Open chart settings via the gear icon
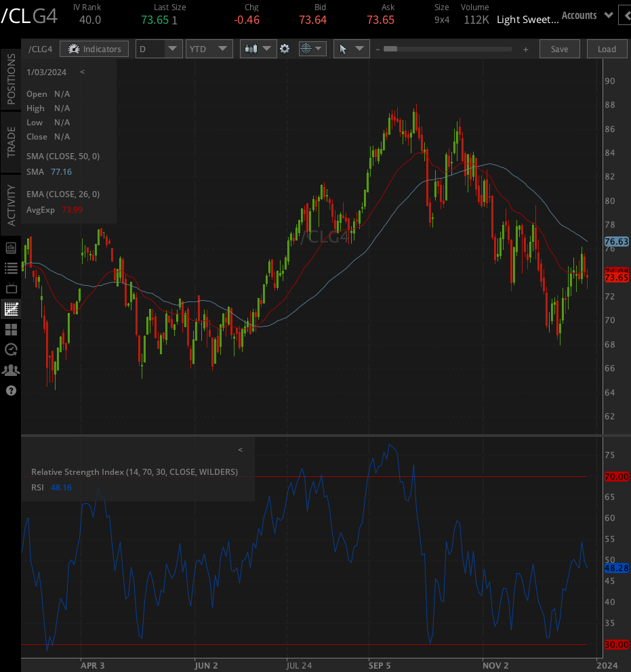 pyautogui.click(x=285, y=48)
